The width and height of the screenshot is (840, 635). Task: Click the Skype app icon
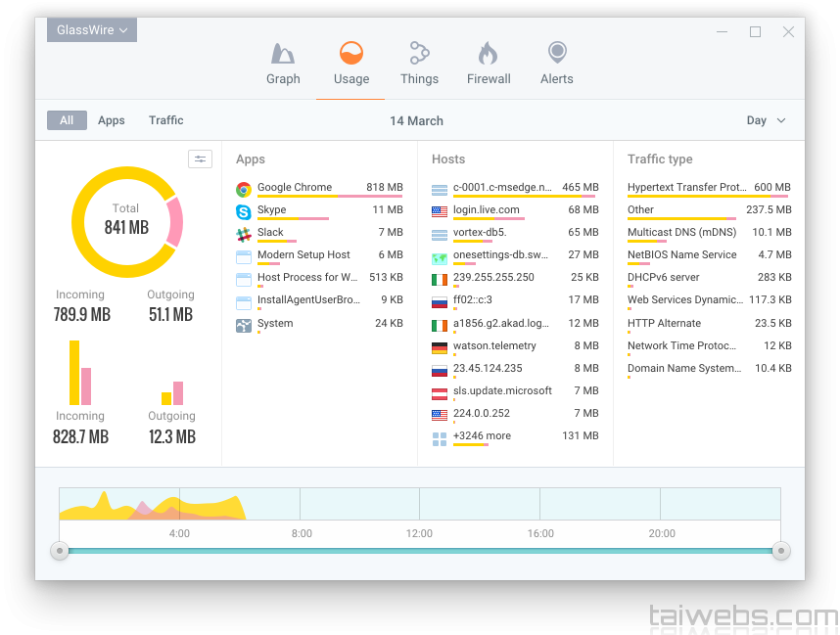(x=244, y=211)
